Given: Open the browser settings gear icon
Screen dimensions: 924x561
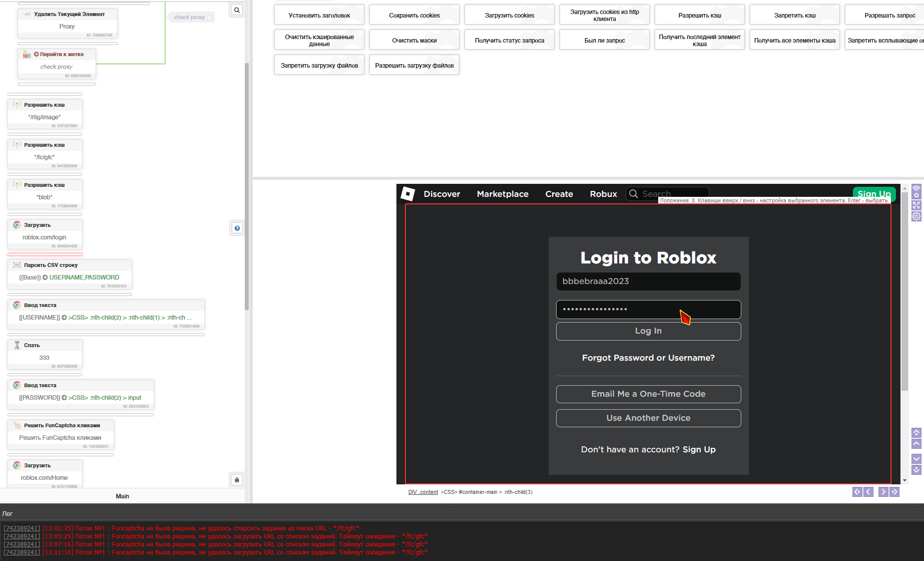Looking at the screenshot, I should click(x=916, y=216).
